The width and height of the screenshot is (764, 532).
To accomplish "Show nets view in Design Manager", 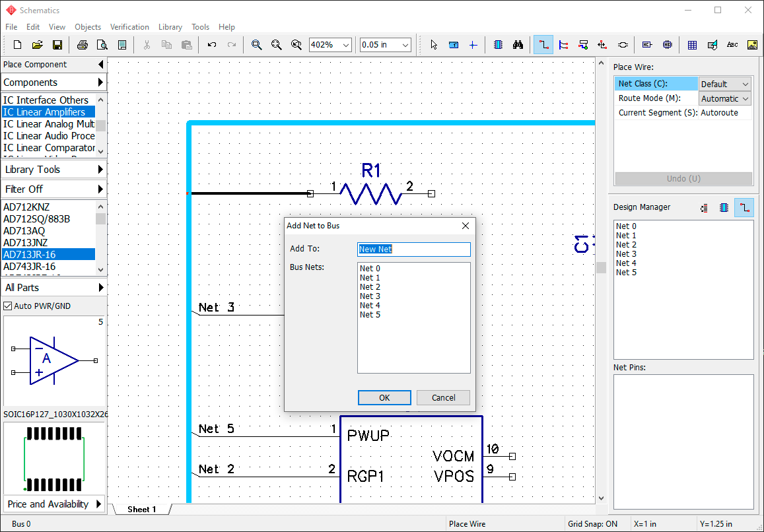I will (744, 207).
